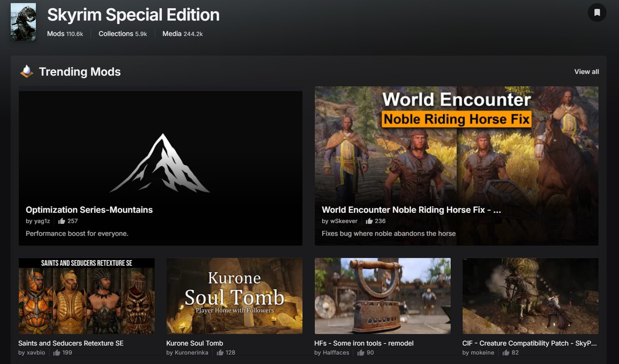Click thumbs-up icon showing 128 endorsements
619x364 pixels.
tap(220, 353)
